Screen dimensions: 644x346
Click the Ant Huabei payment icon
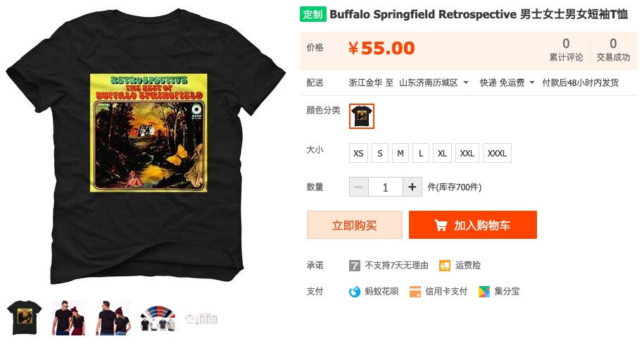[x=355, y=292]
